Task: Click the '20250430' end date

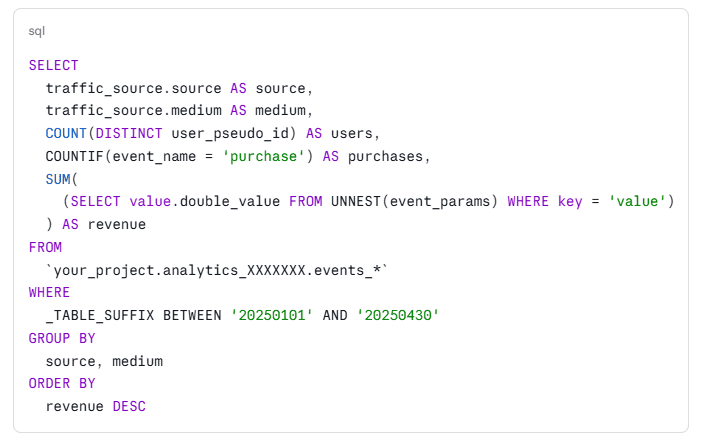Action: (398, 316)
